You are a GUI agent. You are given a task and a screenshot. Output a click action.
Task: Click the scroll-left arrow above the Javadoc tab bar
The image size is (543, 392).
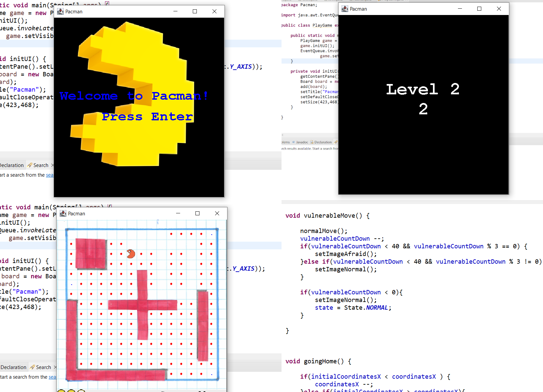pos(283,135)
